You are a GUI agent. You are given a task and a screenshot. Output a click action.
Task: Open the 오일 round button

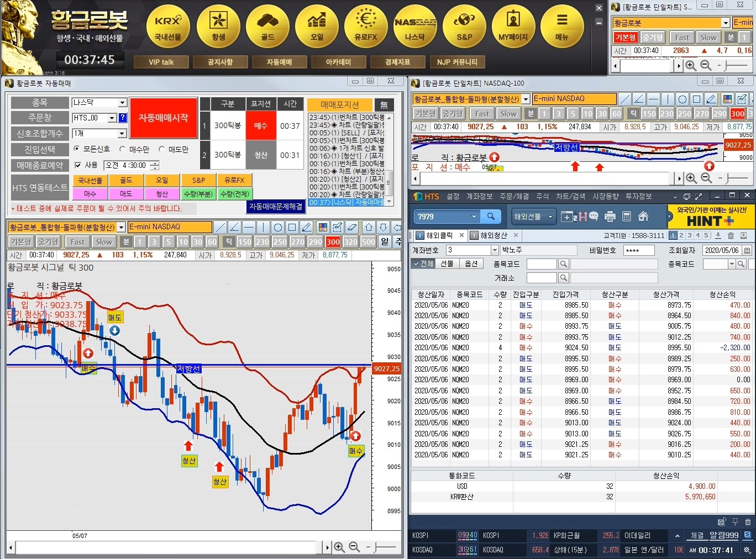[x=317, y=26]
